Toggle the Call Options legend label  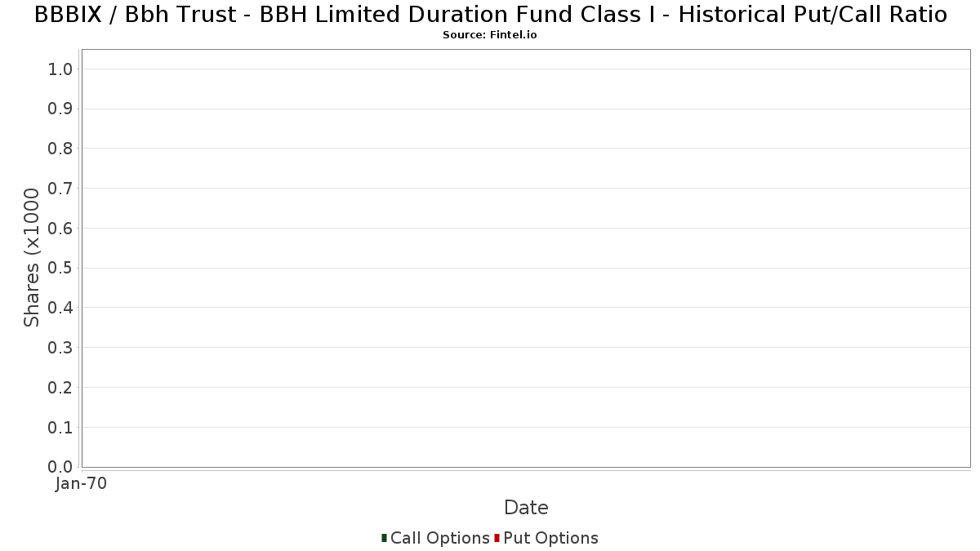[x=439, y=538]
